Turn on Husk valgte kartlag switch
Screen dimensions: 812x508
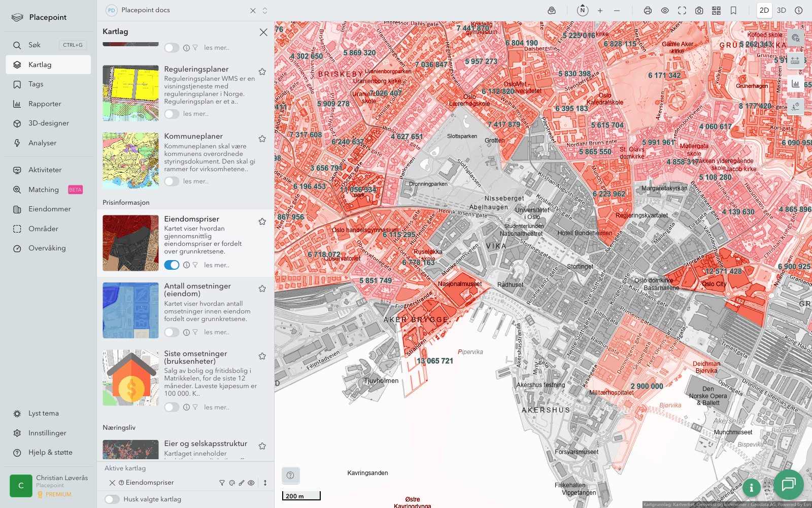(112, 499)
